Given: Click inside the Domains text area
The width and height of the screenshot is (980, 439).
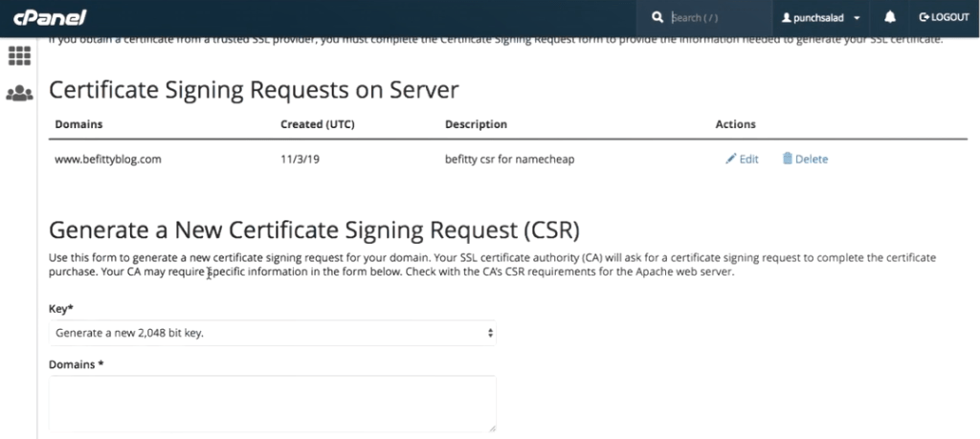Looking at the screenshot, I should pyautogui.click(x=273, y=404).
